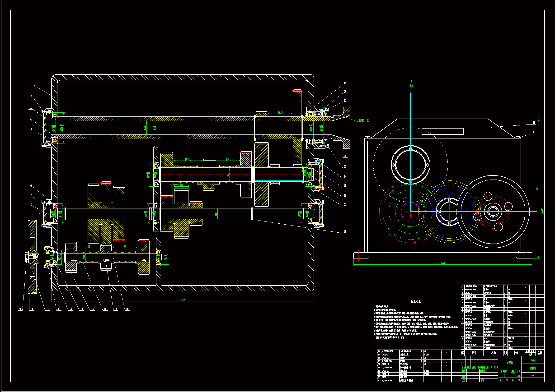This screenshot has height=392, width=555.
Task: Select the 82.5 dimension text
Action: tap(280, 113)
